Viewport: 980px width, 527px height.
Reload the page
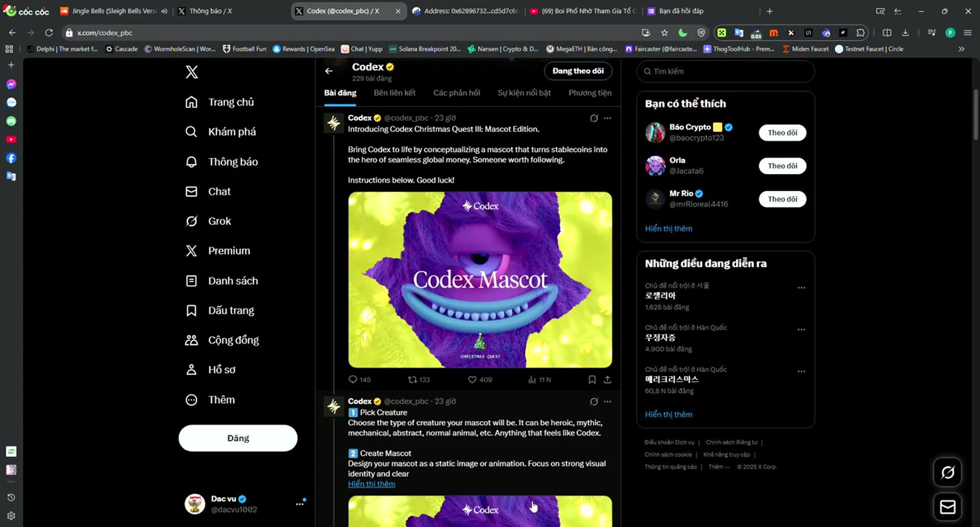pyautogui.click(x=49, y=33)
